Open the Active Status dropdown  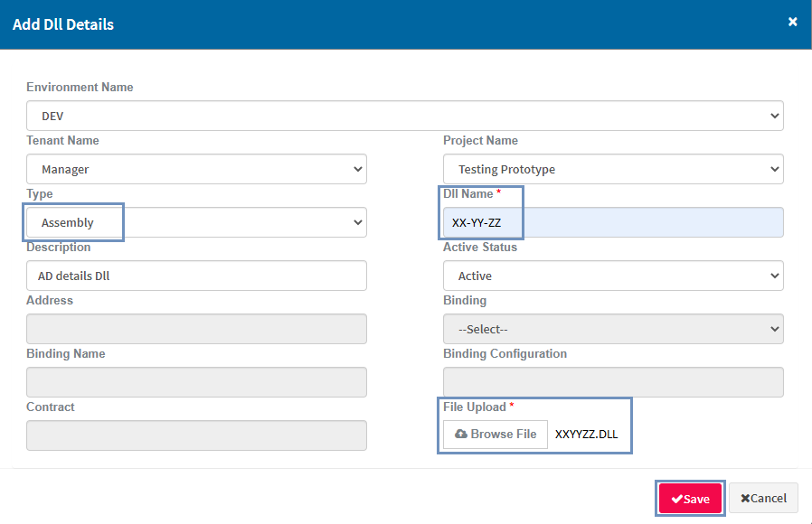point(613,276)
